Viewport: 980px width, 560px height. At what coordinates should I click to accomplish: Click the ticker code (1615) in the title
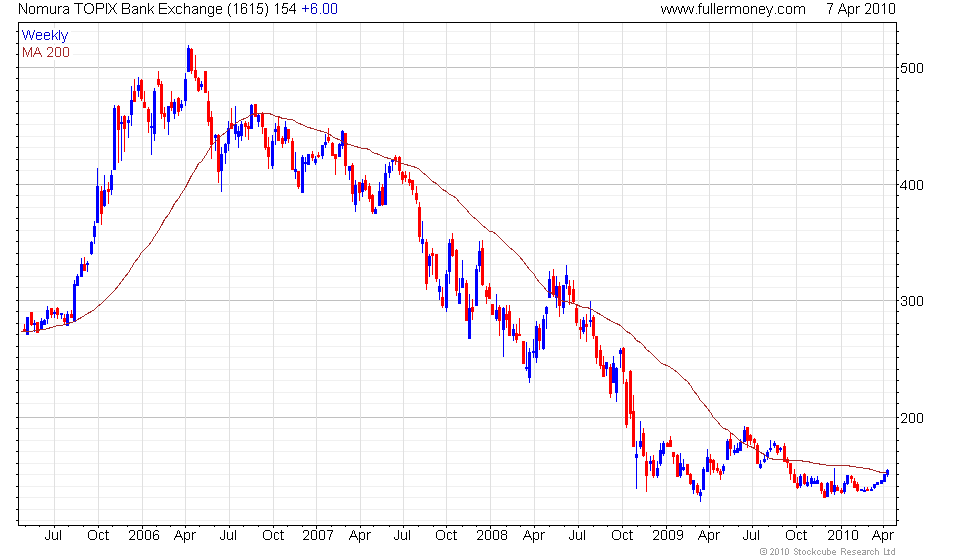[248, 9]
